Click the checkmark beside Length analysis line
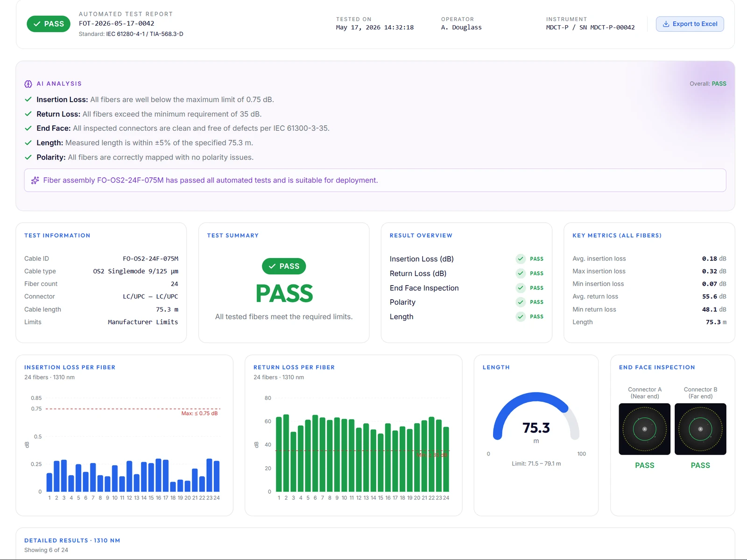 tap(28, 143)
